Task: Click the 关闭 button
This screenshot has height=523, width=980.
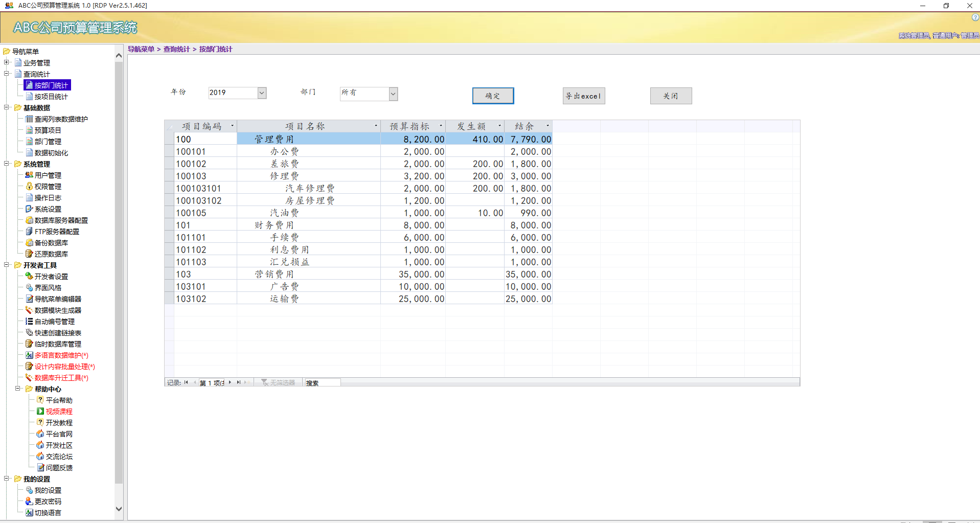Action: (x=671, y=96)
